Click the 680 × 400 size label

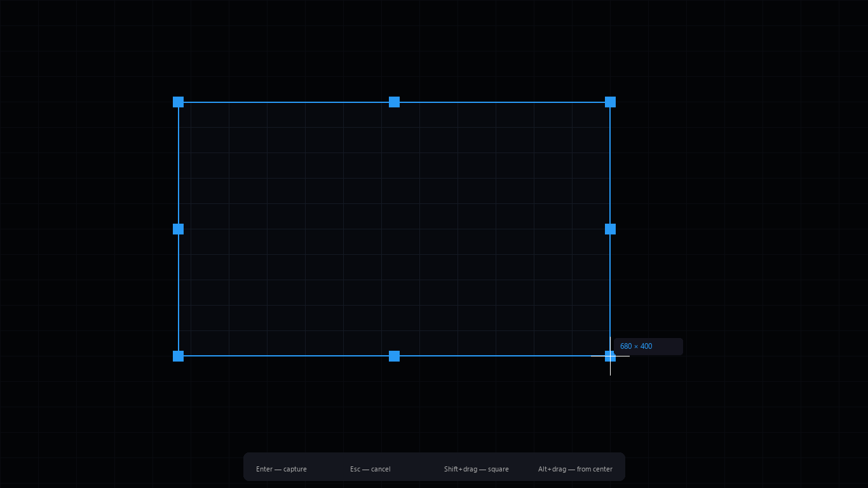tap(648, 346)
